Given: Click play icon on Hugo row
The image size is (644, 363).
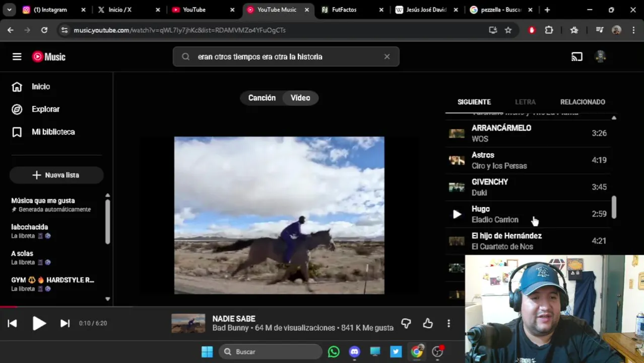Looking at the screenshot, I should (457, 214).
